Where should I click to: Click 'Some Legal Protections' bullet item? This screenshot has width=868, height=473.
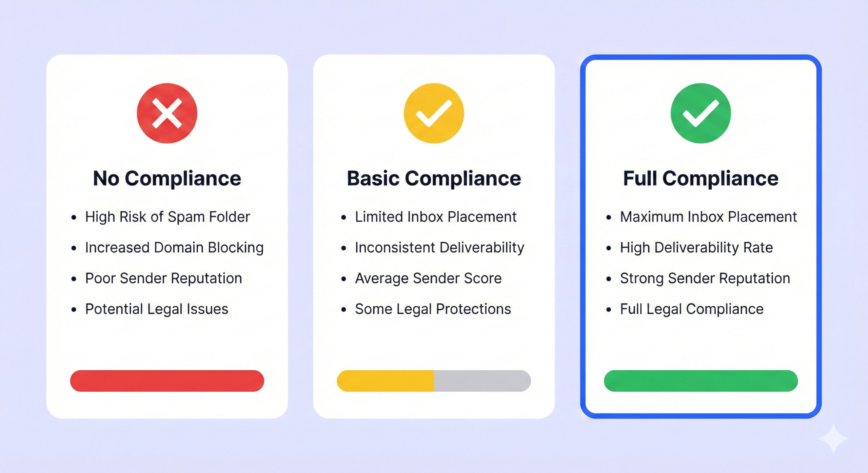[x=433, y=309]
